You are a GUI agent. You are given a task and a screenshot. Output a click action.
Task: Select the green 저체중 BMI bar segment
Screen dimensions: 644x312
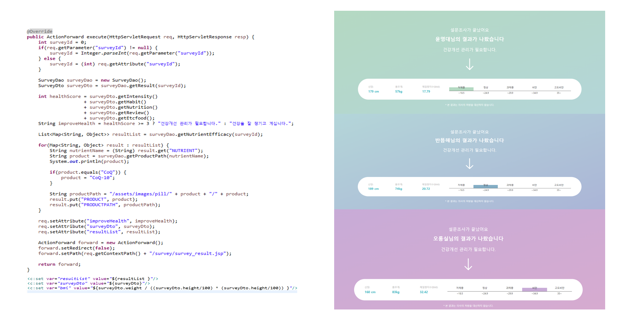pyautogui.click(x=461, y=89)
